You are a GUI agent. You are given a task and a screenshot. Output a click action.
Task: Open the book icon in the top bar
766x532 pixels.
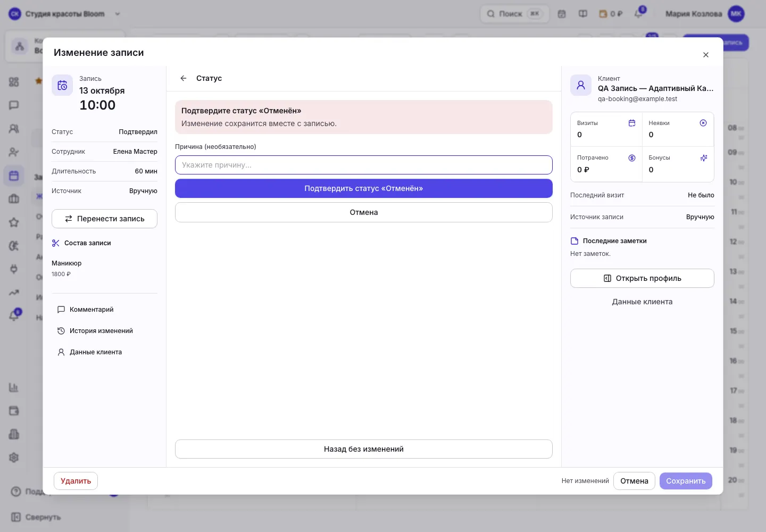583,14
